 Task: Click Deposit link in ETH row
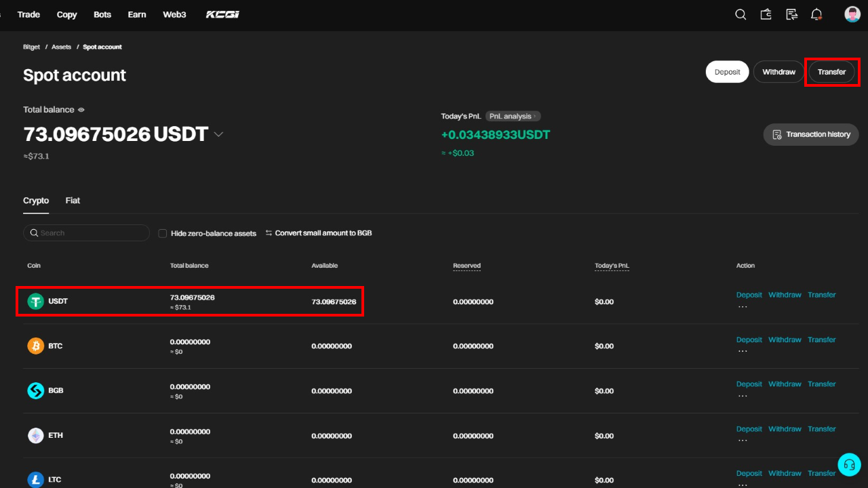[x=749, y=429]
